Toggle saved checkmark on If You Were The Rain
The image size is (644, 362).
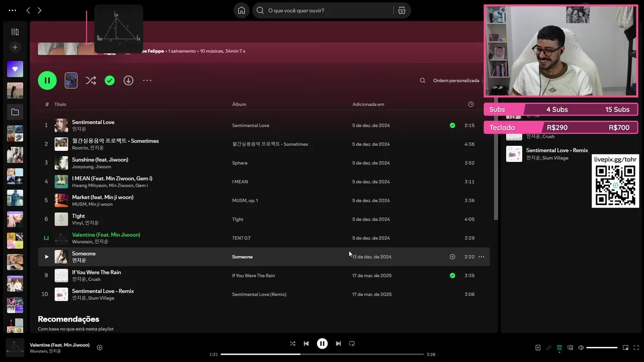point(452,276)
